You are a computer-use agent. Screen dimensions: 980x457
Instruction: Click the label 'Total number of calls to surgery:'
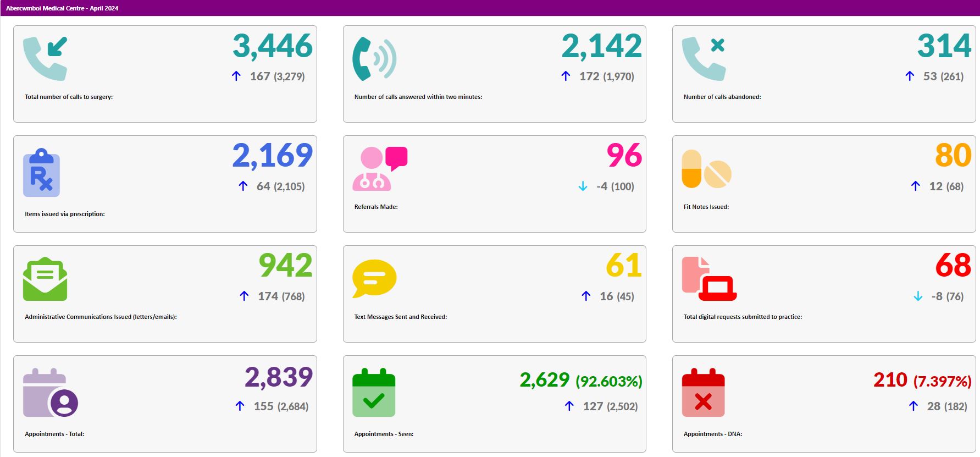point(69,97)
